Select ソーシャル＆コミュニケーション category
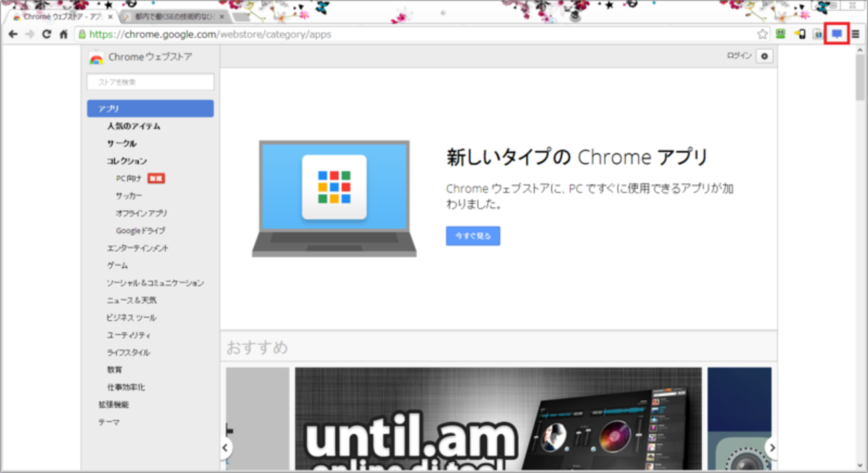The height and width of the screenshot is (473, 868). point(156,283)
